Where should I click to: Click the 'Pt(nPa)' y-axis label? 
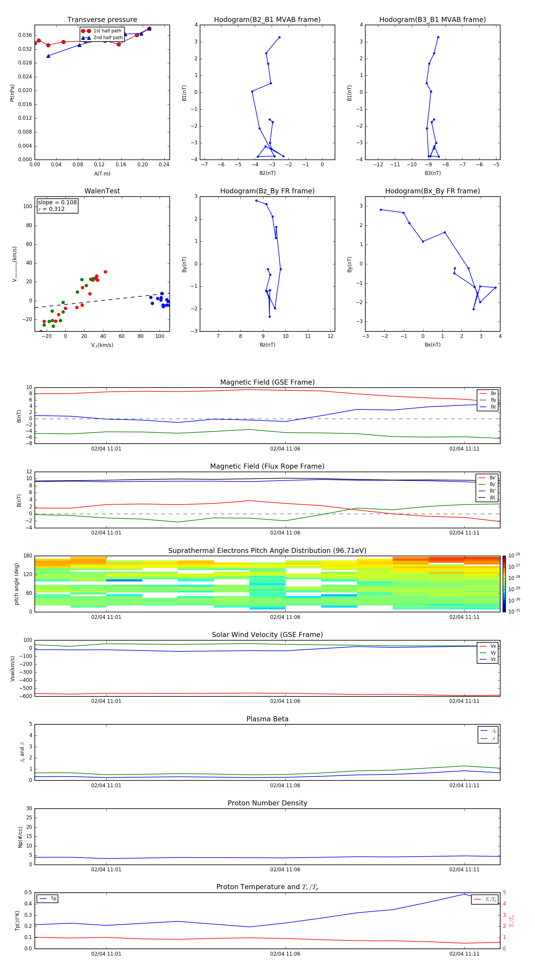click(12, 92)
